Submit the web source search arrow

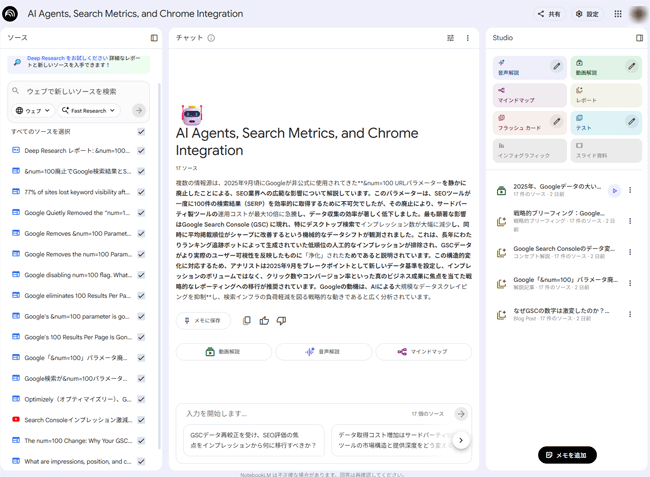pyautogui.click(x=139, y=111)
